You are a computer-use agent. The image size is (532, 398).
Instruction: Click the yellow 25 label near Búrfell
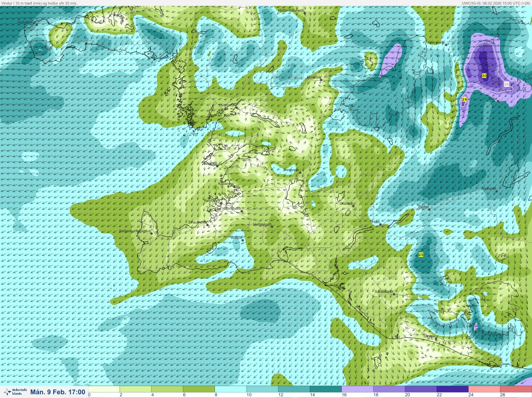[421, 255]
